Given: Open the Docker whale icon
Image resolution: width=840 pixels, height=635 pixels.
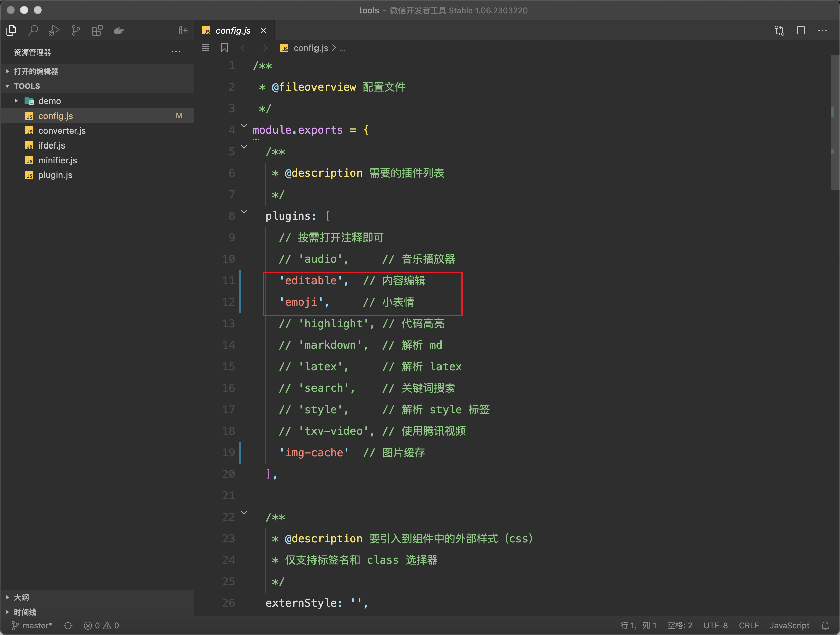Looking at the screenshot, I should [x=119, y=30].
